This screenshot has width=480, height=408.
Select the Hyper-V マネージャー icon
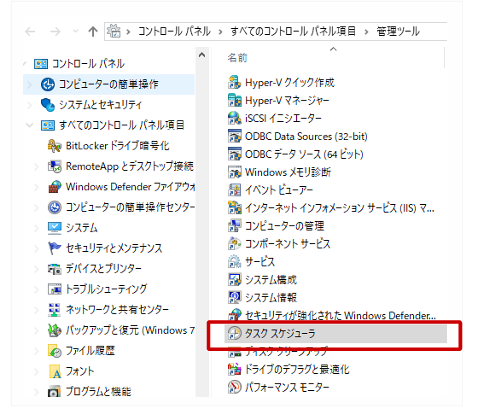(234, 100)
